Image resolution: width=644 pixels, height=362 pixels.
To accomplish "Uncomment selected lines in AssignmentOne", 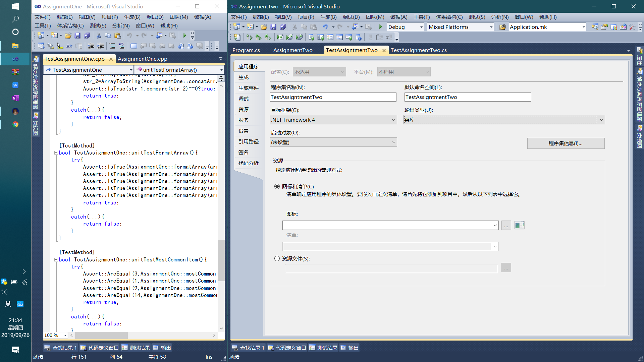I will (x=122, y=46).
